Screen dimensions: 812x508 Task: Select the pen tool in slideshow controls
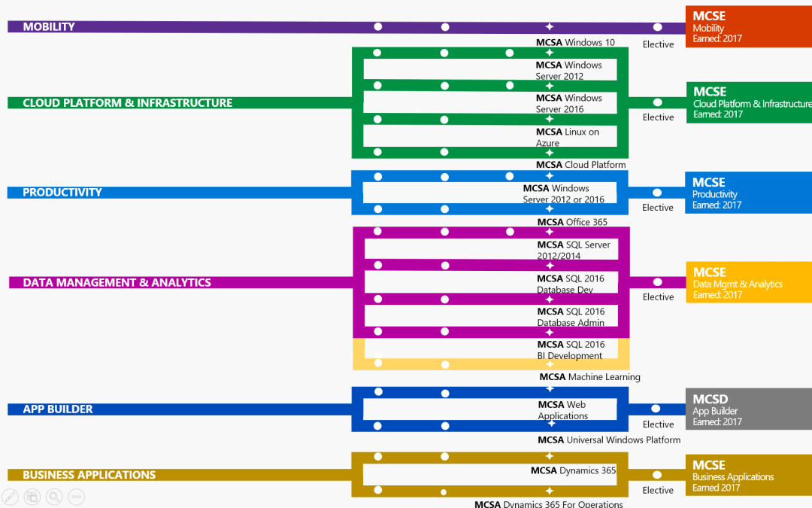pos(10,497)
